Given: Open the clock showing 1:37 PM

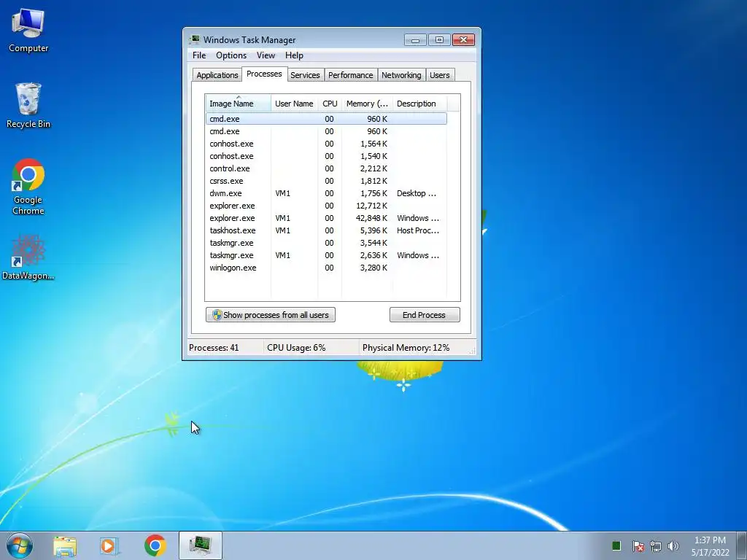Looking at the screenshot, I should 710,540.
